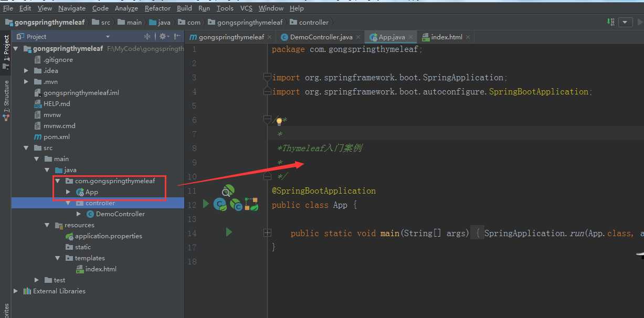Open the Project panel gear settings

point(163,37)
